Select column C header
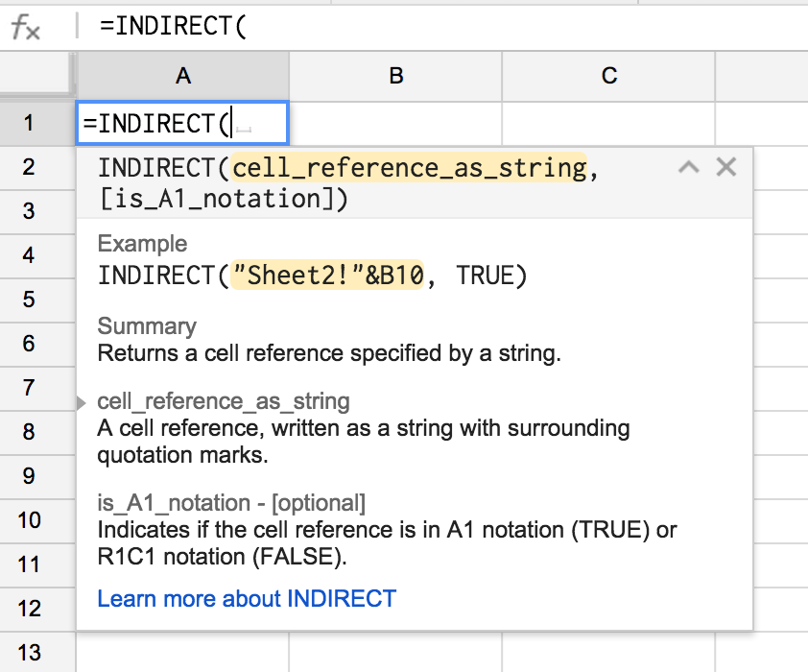The height and width of the screenshot is (672, 808). 608,77
